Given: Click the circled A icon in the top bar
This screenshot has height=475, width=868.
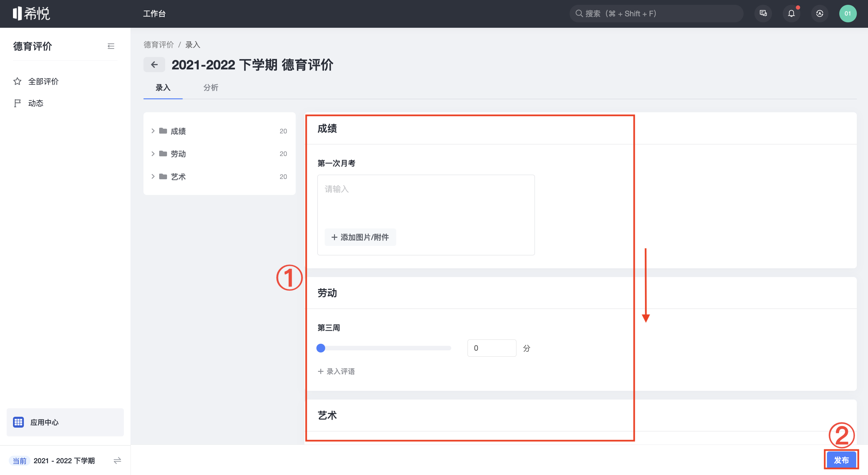Looking at the screenshot, I should click(819, 14).
